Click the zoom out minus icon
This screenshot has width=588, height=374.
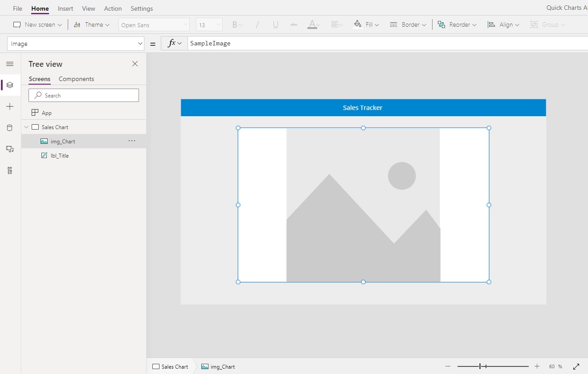[x=448, y=366]
